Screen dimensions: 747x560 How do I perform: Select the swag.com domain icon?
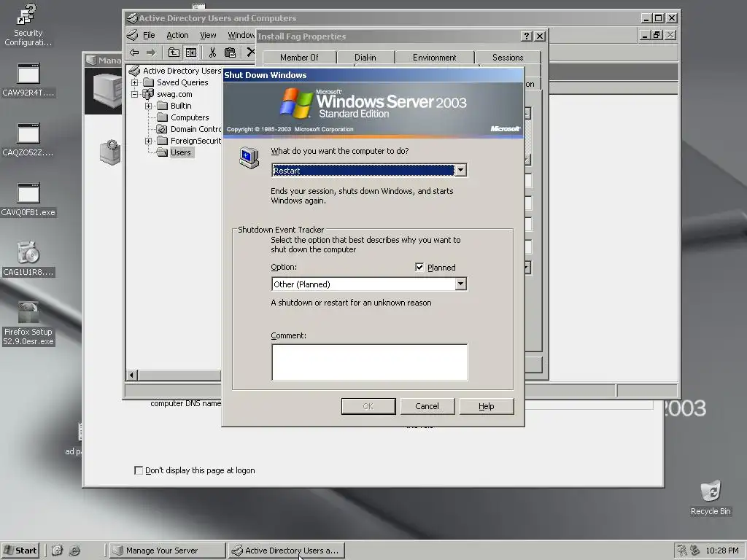(148, 94)
